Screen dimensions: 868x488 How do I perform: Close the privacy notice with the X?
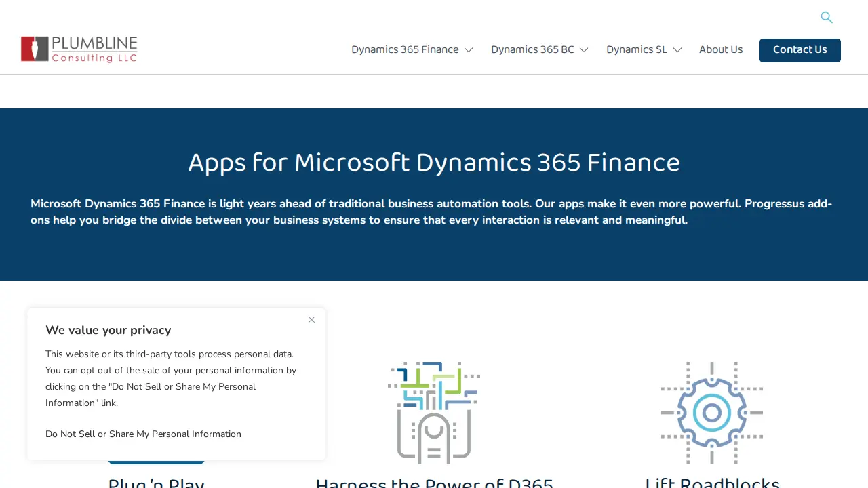coord(311,320)
